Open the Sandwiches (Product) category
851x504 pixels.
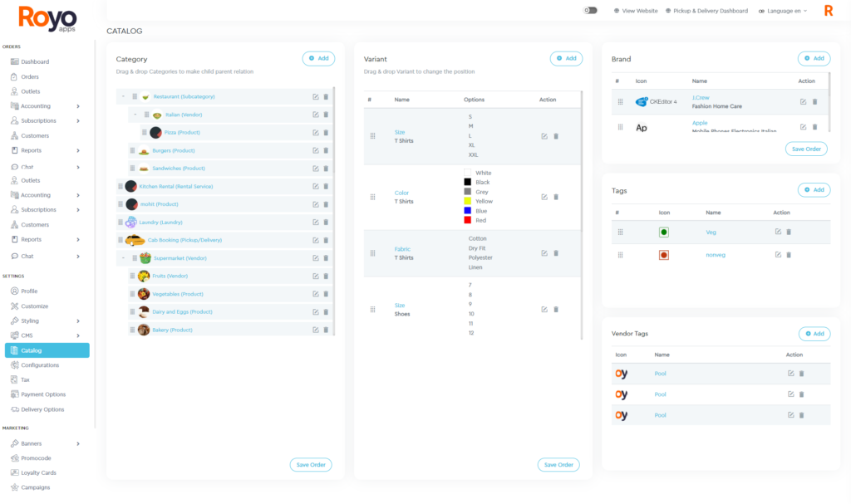[x=179, y=169]
